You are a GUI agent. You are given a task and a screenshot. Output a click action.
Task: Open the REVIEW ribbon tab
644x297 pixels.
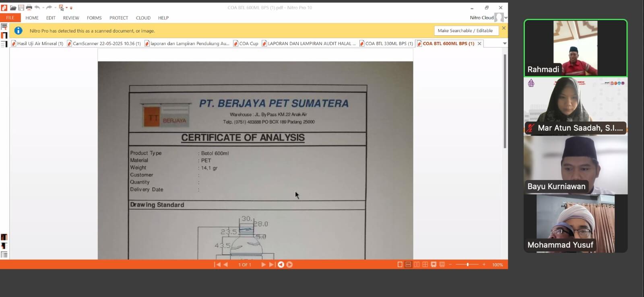[x=71, y=18]
